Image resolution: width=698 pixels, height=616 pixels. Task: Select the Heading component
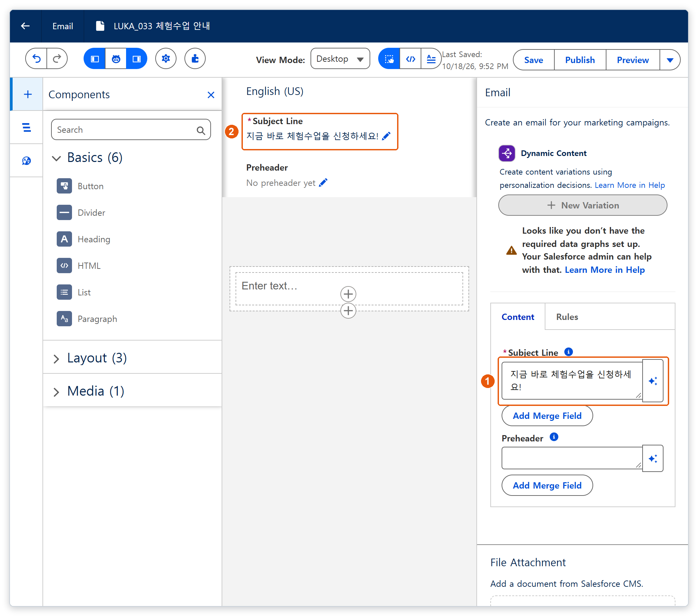click(x=84, y=239)
